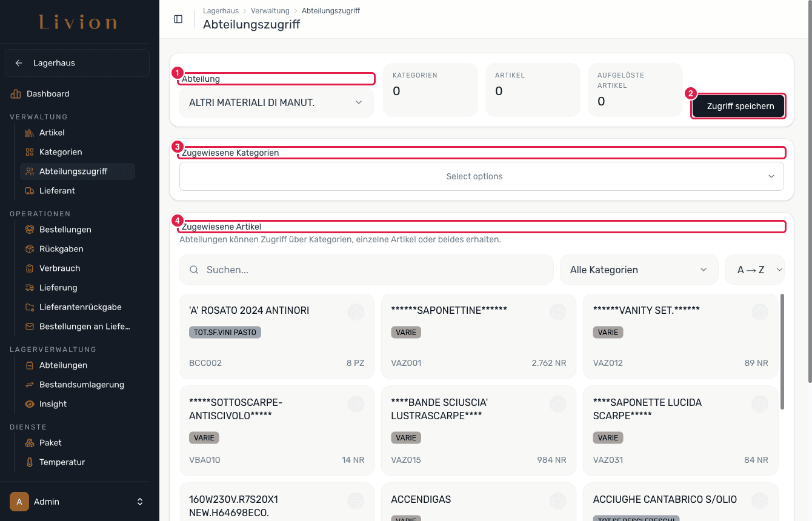Click the Suchen search field
The height and width of the screenshot is (521, 812).
point(366,270)
